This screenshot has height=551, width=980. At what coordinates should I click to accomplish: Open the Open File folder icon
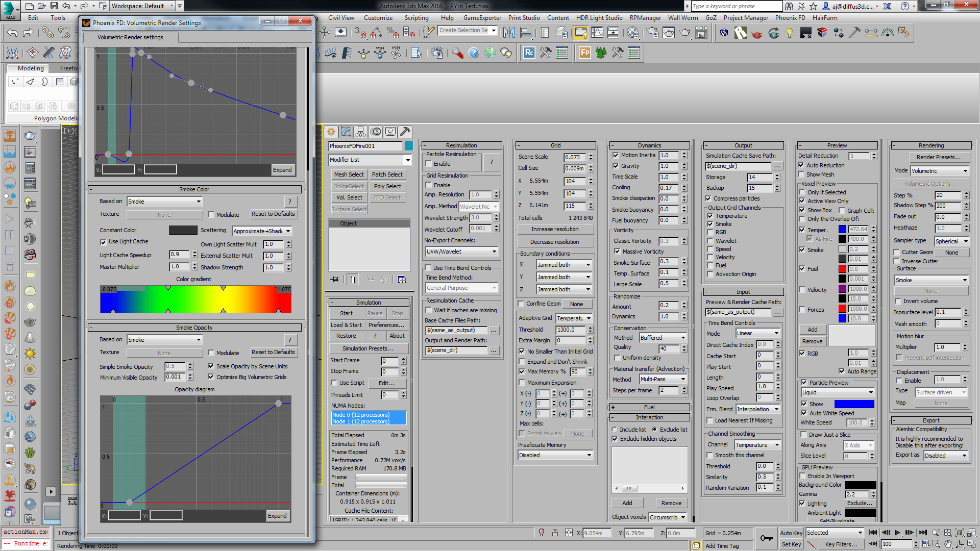(42, 6)
